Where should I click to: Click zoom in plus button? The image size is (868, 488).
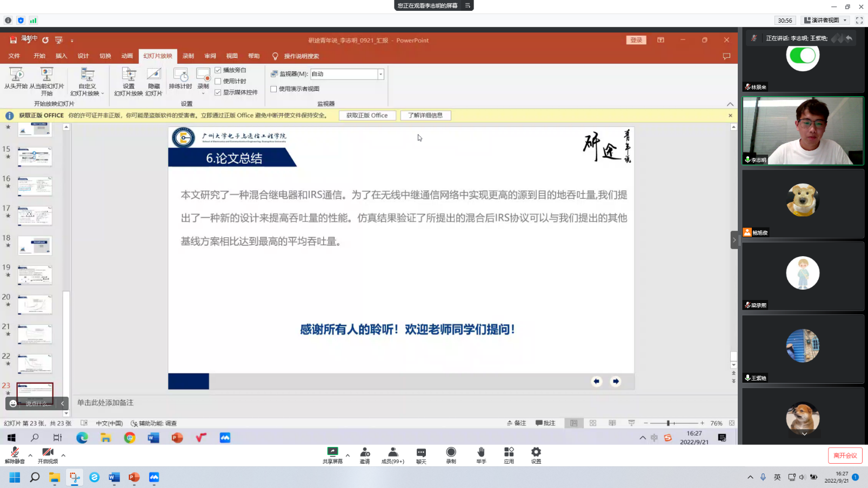point(702,423)
